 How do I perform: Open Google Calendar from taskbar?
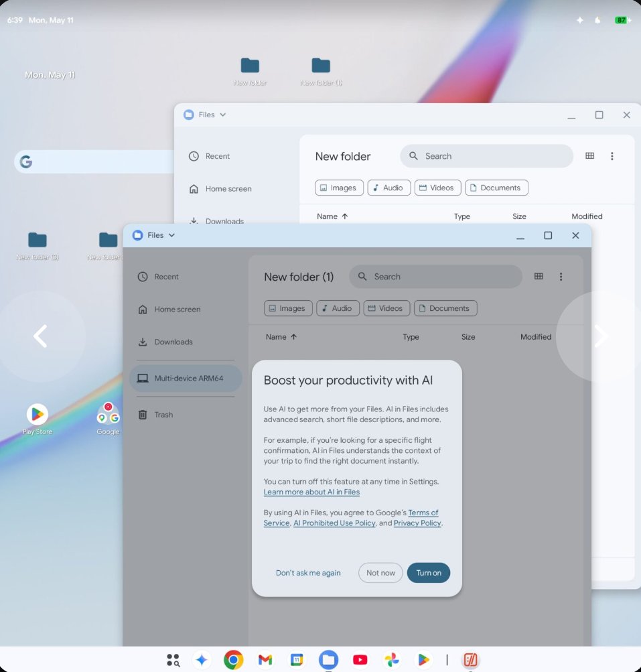(x=297, y=659)
